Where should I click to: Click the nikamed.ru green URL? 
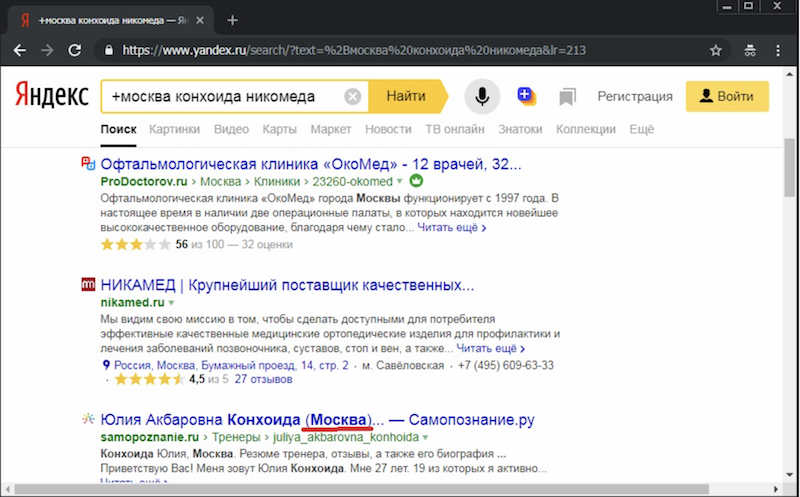click(133, 303)
